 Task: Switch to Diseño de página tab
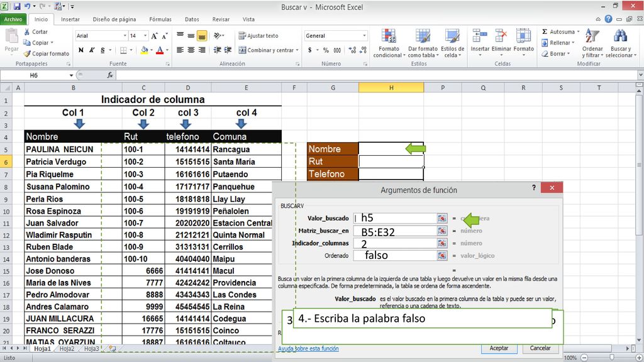click(x=114, y=19)
